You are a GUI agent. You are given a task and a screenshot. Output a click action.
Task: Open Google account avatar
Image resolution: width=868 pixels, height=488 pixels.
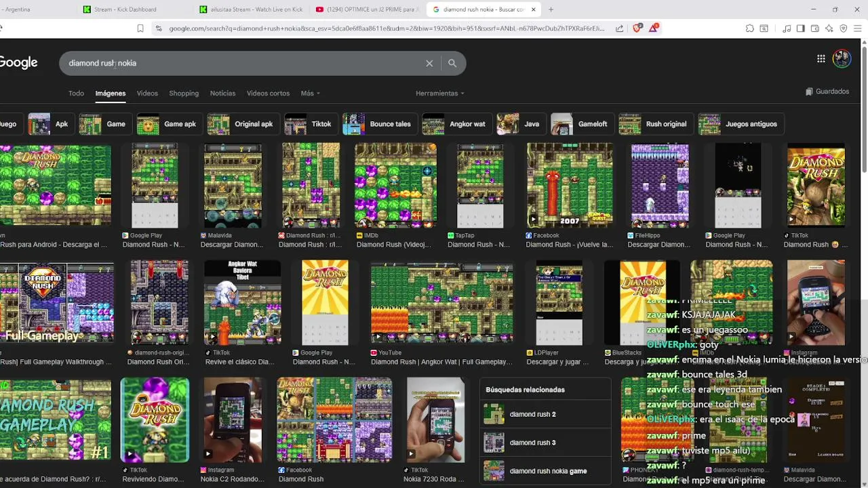[x=842, y=58]
